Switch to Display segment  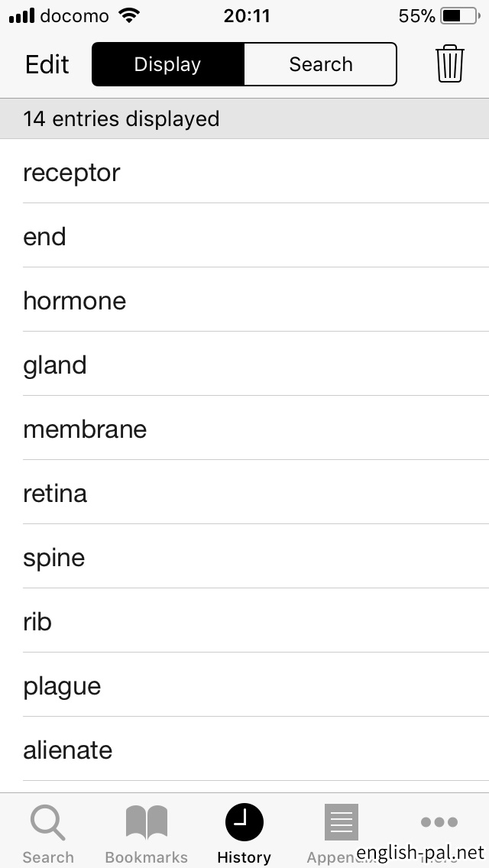[168, 64]
